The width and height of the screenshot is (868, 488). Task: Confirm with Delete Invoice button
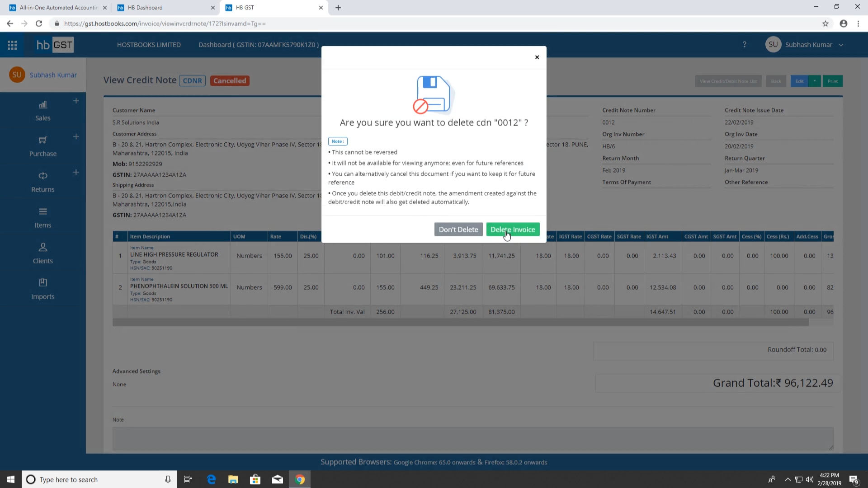coord(513,230)
